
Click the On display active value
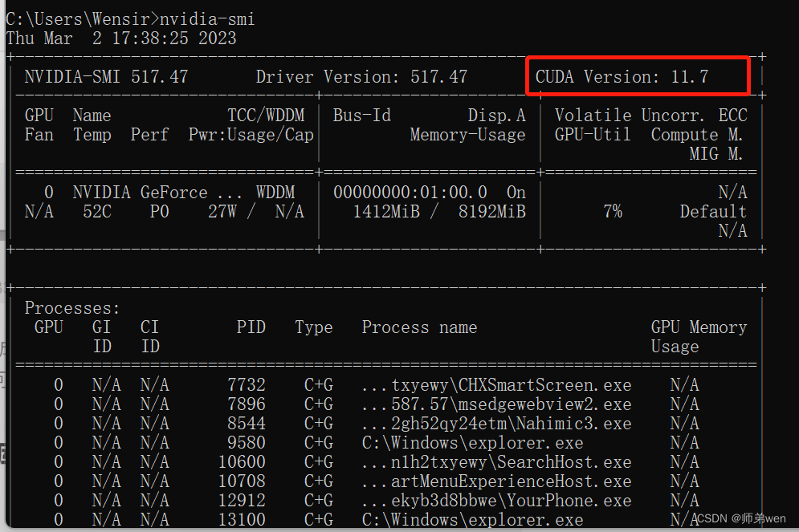click(516, 193)
